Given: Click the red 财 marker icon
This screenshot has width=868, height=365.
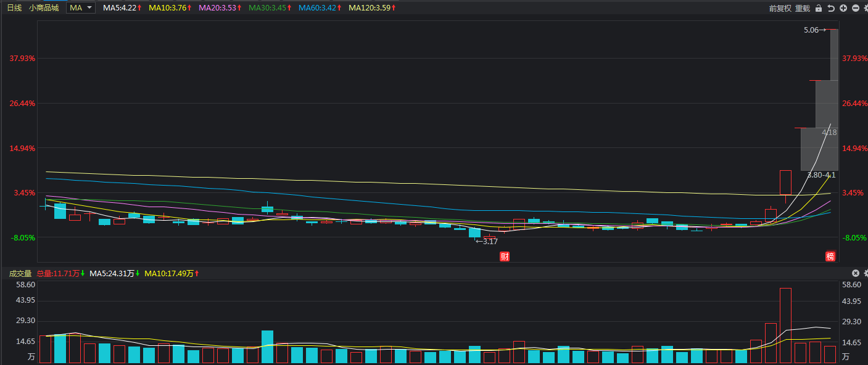Looking at the screenshot, I should pos(505,256).
